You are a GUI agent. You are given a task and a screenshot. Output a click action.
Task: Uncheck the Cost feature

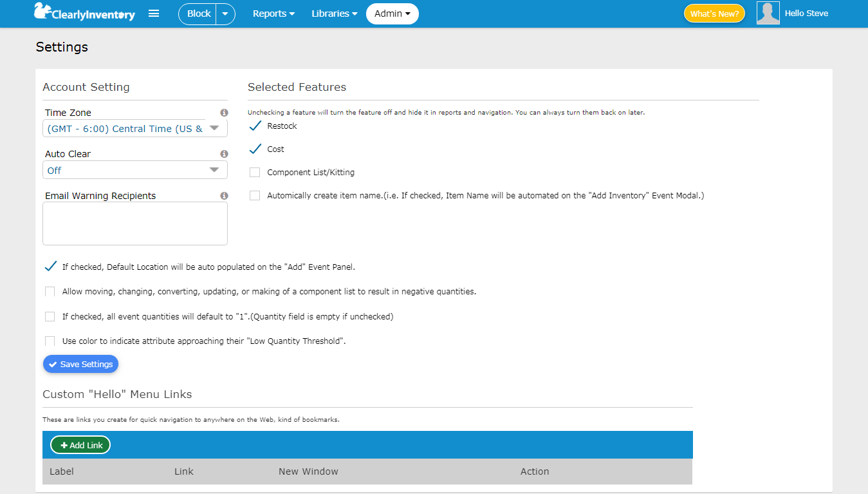(x=255, y=149)
